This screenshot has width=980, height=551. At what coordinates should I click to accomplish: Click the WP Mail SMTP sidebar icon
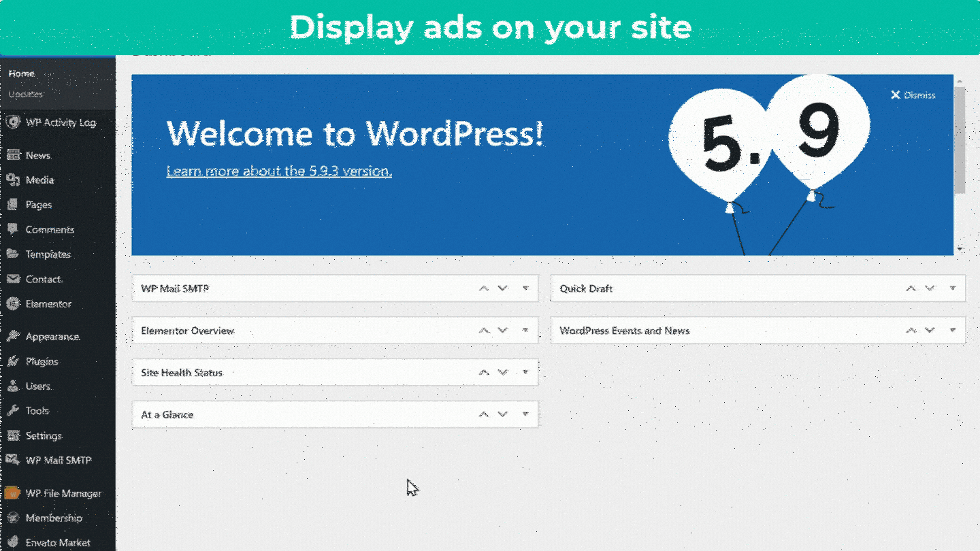13,460
